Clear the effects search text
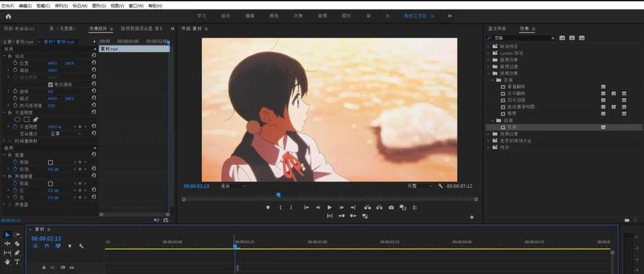The width and height of the screenshot is (644, 274). 553,38
